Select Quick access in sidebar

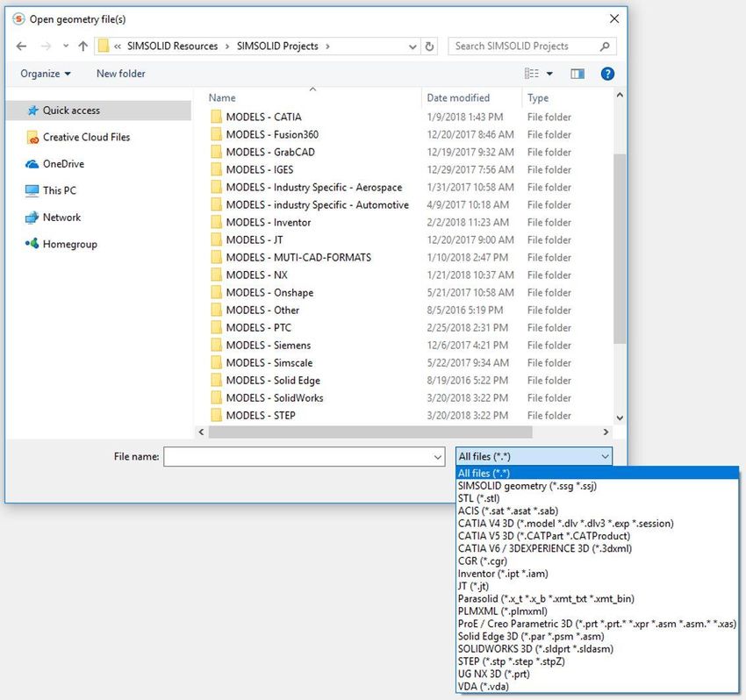click(x=98, y=111)
